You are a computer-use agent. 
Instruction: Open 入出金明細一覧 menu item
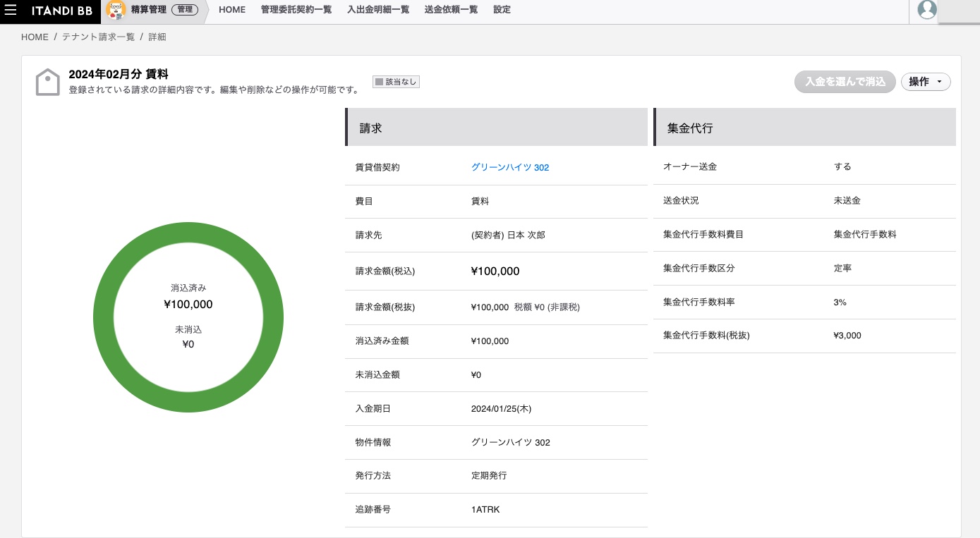(x=378, y=10)
